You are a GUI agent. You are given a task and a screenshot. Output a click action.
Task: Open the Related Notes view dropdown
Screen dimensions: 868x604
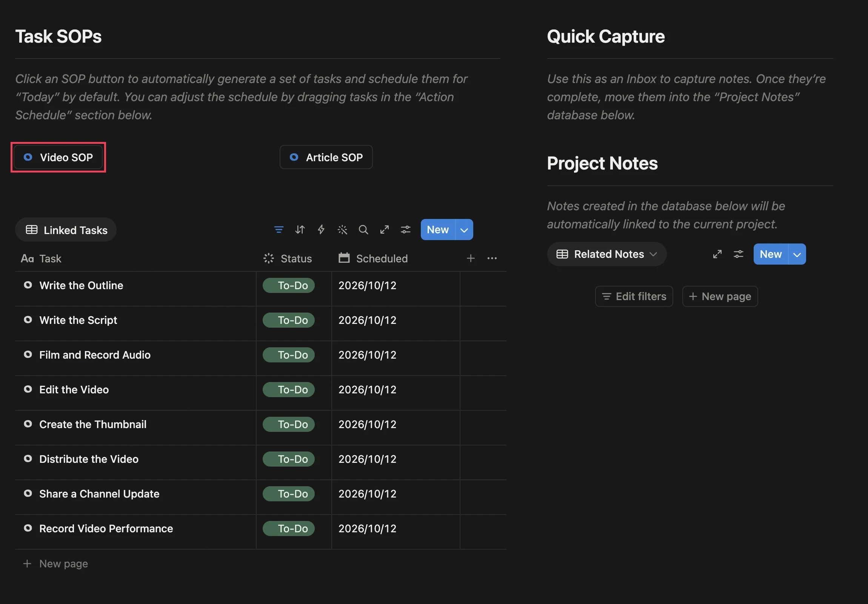[606, 254]
